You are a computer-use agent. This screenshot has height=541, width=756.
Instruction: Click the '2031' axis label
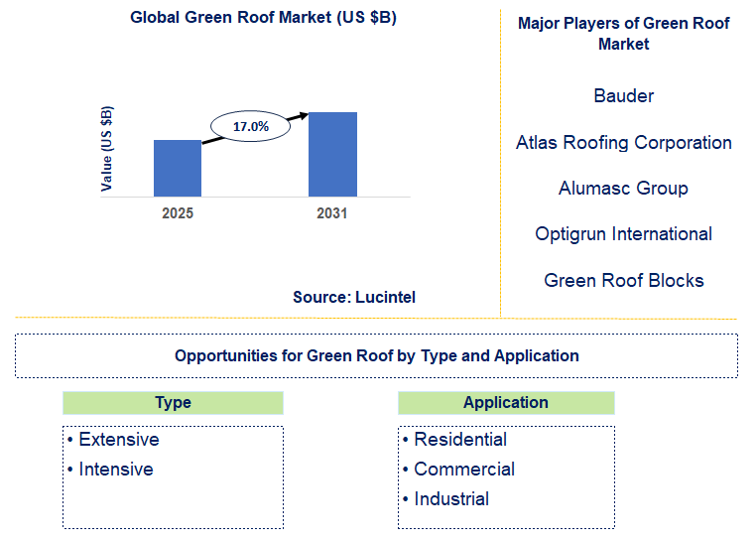331,213
